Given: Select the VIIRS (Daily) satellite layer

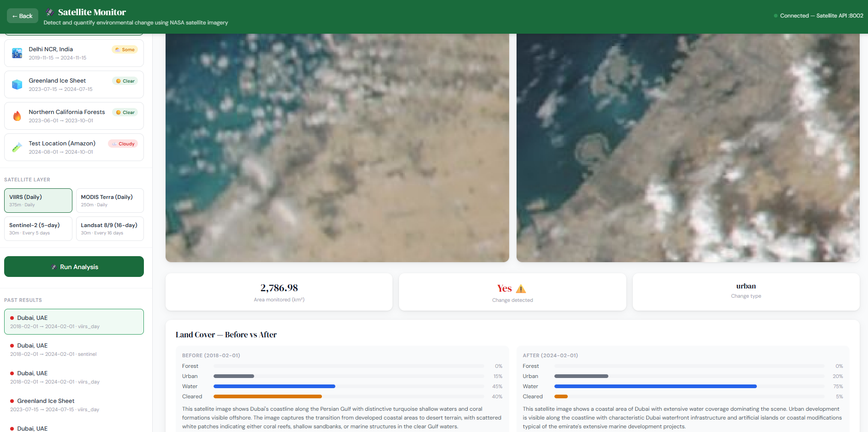Looking at the screenshot, I should [x=38, y=201].
